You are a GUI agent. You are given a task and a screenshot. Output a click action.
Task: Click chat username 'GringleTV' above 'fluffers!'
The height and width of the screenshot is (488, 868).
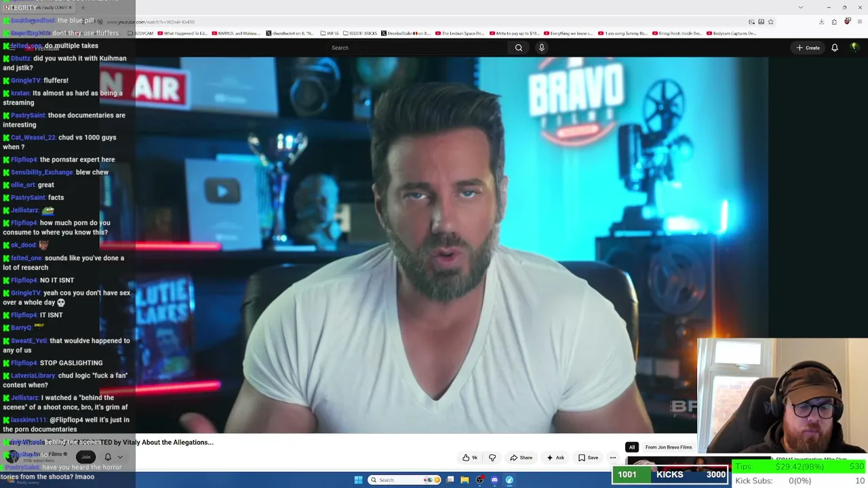point(26,81)
